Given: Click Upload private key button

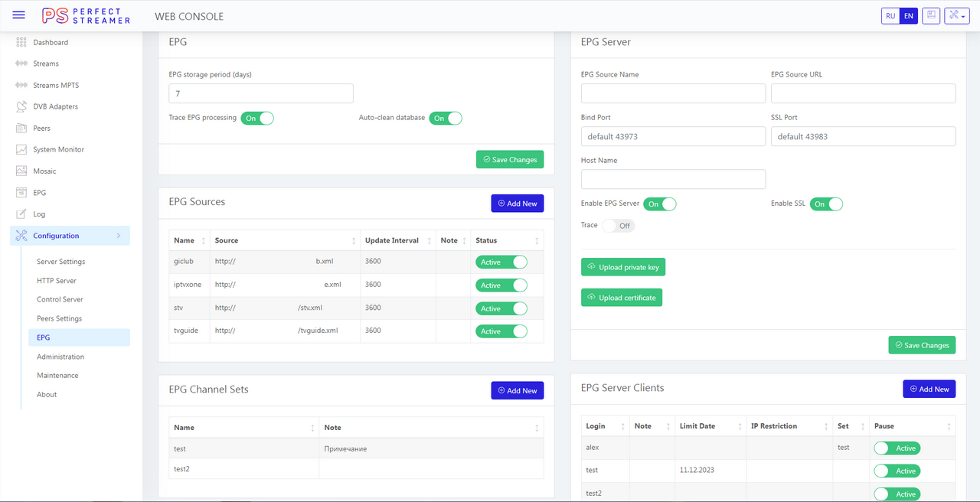Looking at the screenshot, I should coord(623,267).
